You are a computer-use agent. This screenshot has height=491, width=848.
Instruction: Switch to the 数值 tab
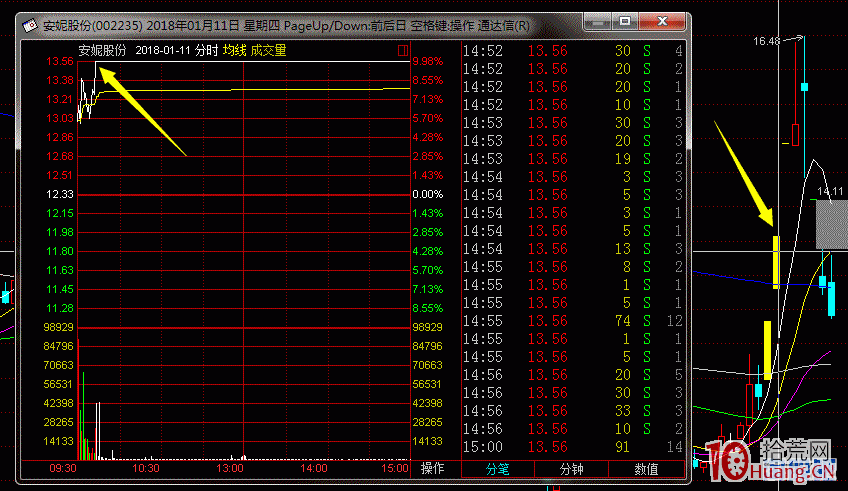[x=646, y=469]
